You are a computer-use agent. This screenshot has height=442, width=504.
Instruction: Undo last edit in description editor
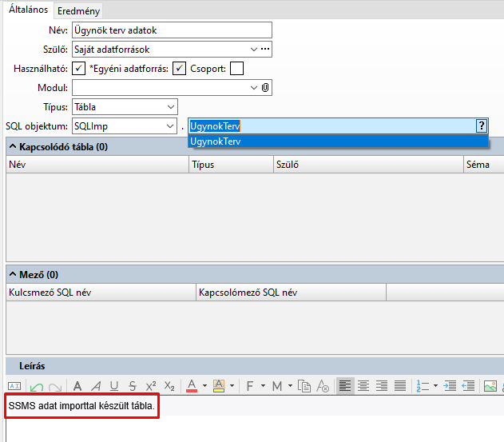pyautogui.click(x=36, y=386)
